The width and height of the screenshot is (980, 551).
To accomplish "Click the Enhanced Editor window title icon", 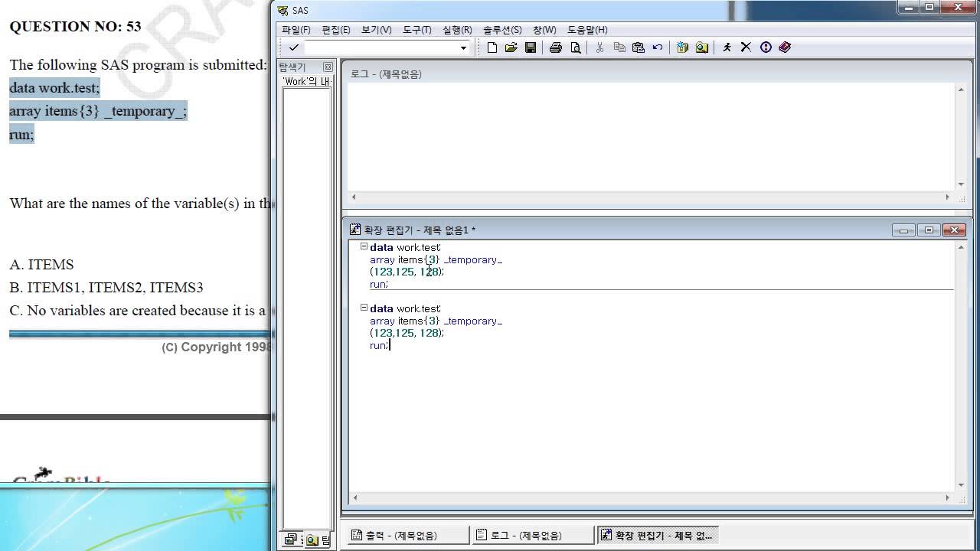I will coord(355,230).
